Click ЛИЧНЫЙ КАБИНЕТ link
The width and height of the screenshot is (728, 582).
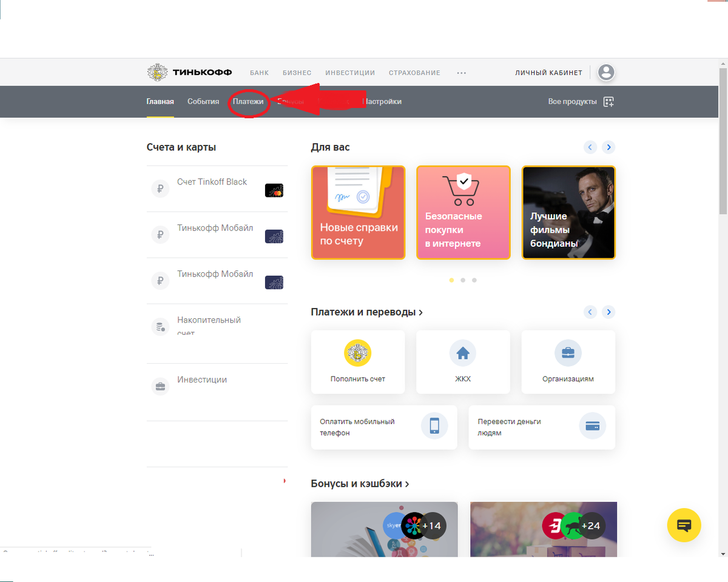tap(548, 73)
